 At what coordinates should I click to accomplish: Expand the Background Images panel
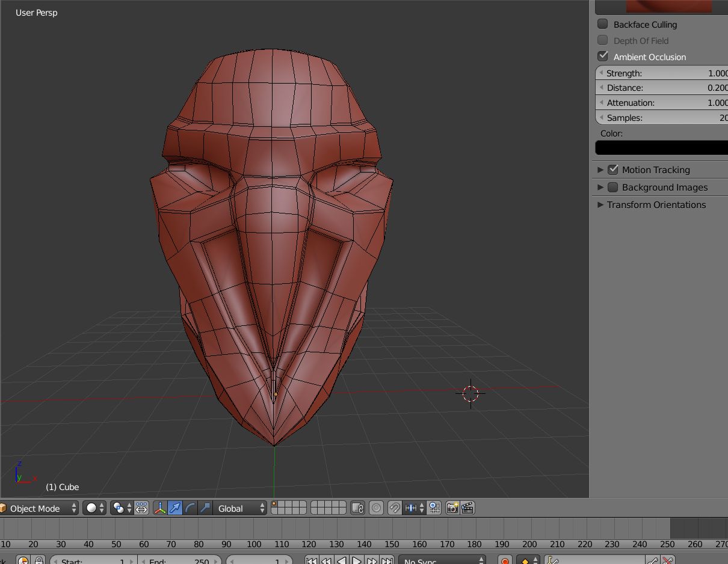[x=664, y=187]
